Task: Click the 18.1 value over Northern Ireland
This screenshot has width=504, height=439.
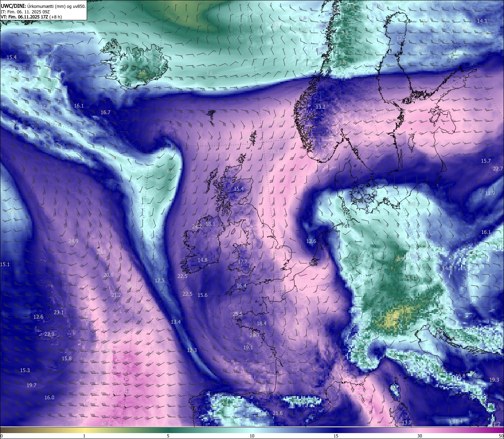Action: pyautogui.click(x=210, y=224)
